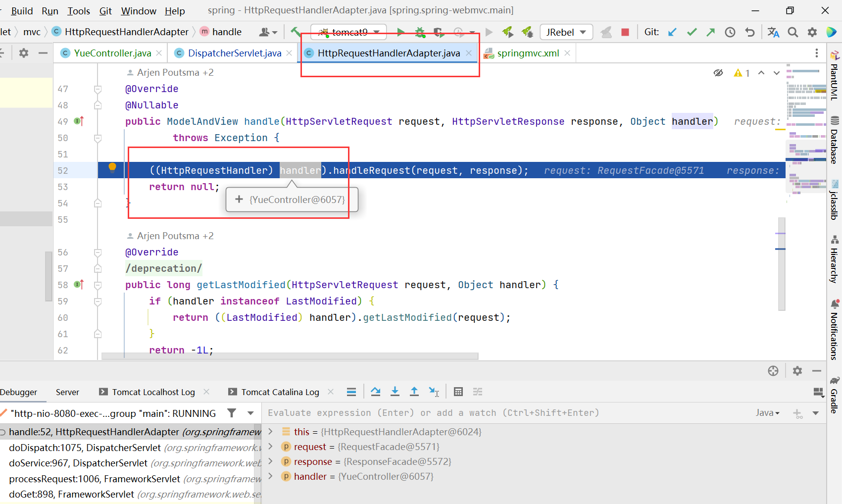The image size is (842, 504).
Task: Expand the 'request' variable node
Action: click(x=270, y=446)
